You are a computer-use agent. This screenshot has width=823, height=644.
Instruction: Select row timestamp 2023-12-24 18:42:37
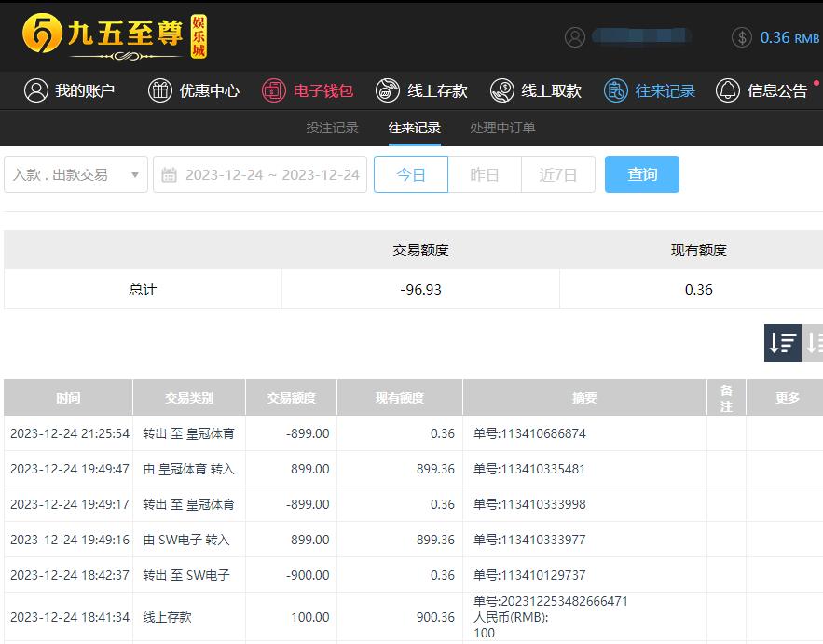(x=70, y=575)
